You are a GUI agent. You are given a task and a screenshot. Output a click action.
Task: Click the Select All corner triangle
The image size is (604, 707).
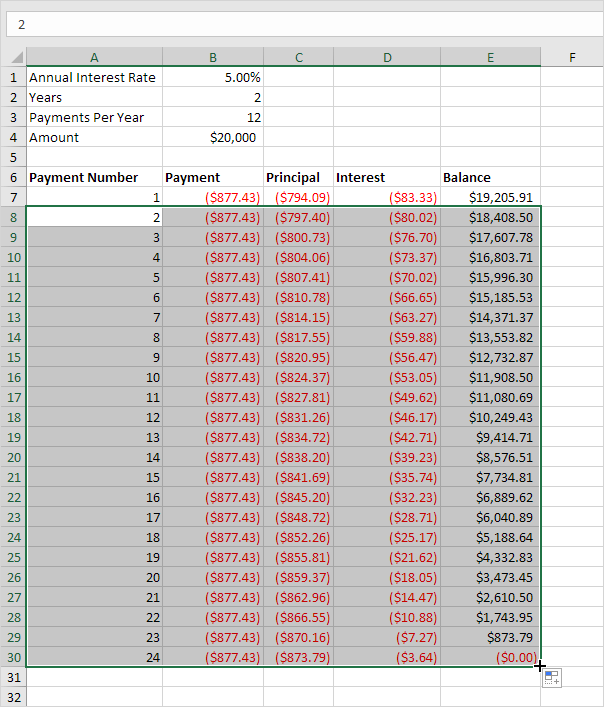[x=13, y=58]
